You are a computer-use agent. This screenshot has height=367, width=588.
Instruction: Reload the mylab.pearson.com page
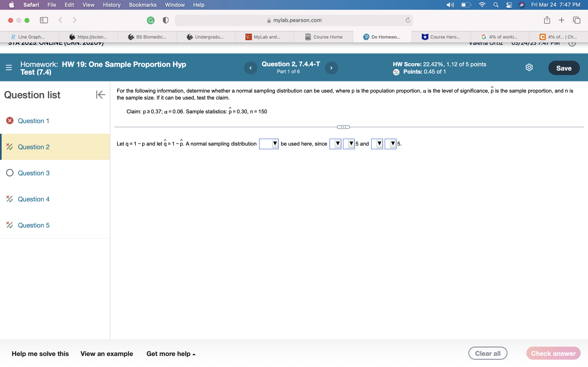[x=408, y=20]
